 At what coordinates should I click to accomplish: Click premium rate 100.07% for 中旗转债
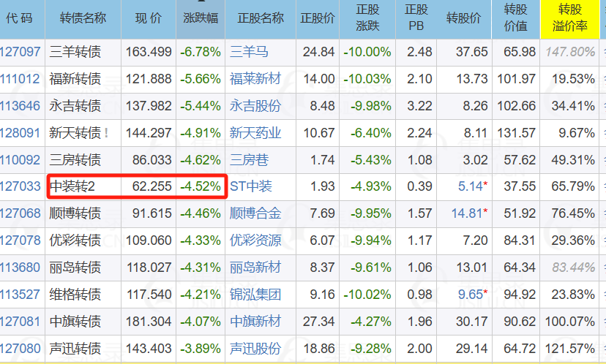(570, 322)
